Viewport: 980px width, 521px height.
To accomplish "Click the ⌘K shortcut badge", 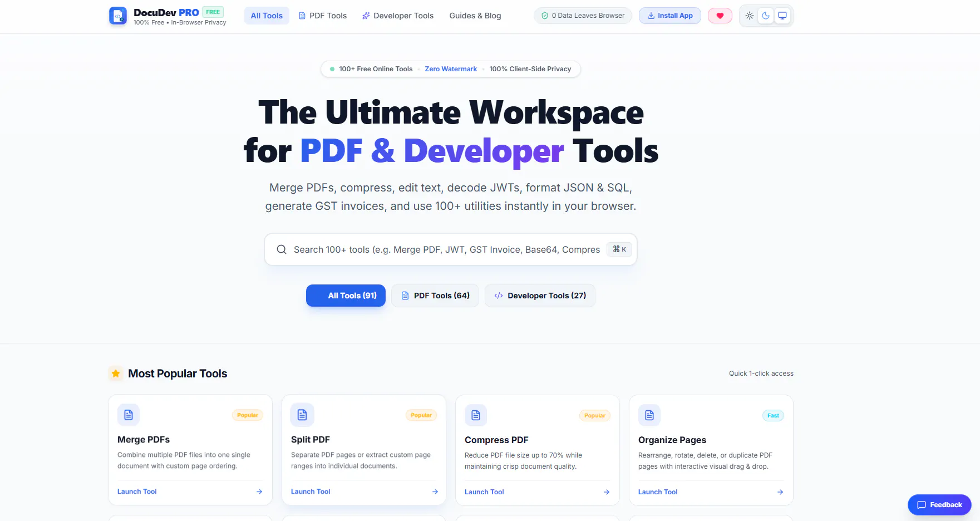I will tap(619, 249).
